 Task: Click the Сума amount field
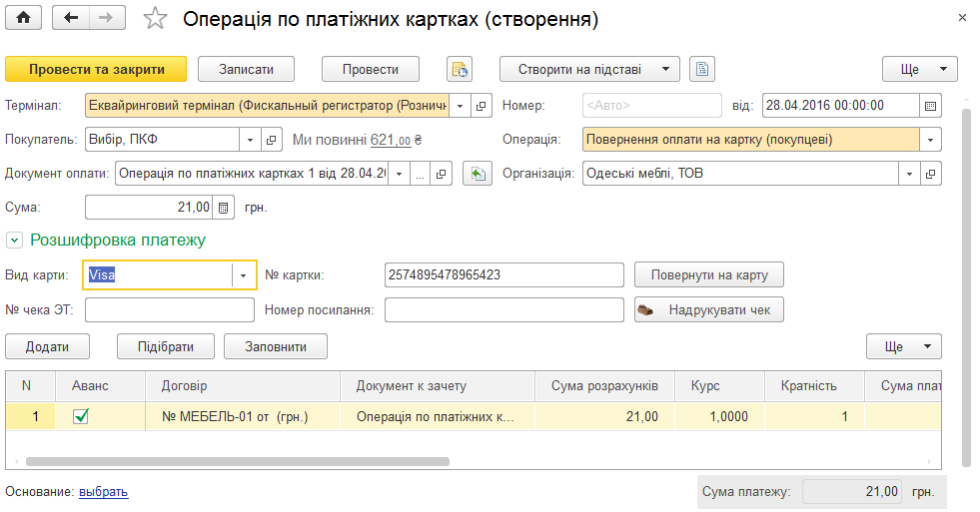(149, 208)
